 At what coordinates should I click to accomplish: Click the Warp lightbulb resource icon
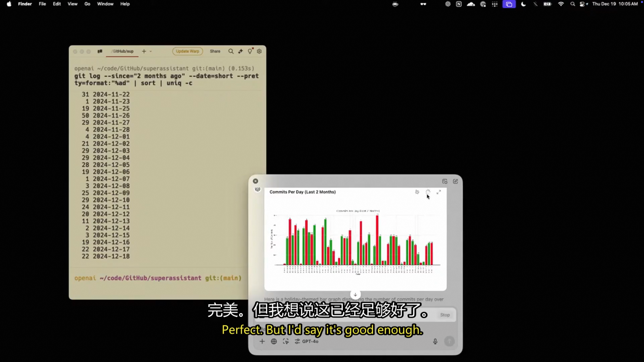coord(250,51)
